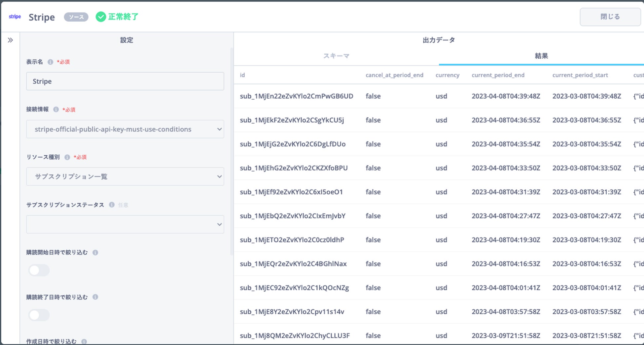Open the empty サブスクリプションステータス dropdown
The image size is (644, 345).
[x=125, y=224]
